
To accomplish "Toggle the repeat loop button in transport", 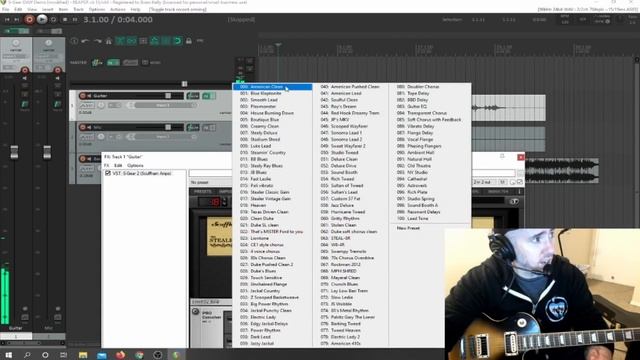I will point(53,19).
